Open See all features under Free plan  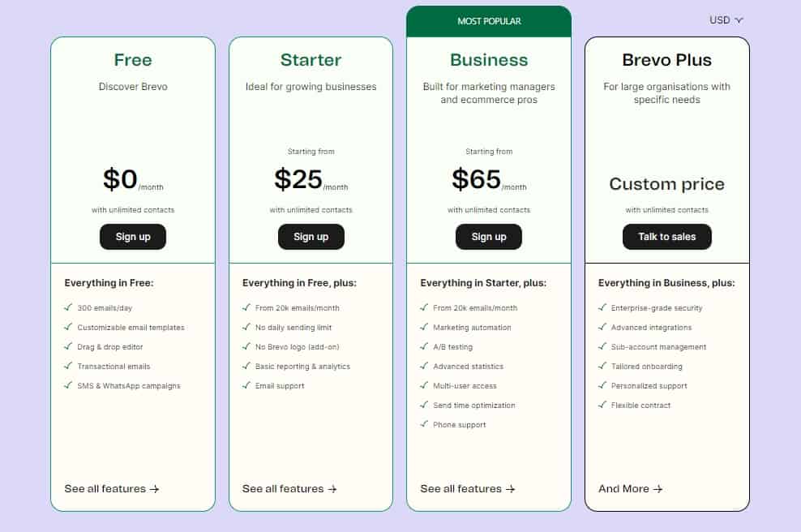(x=111, y=488)
